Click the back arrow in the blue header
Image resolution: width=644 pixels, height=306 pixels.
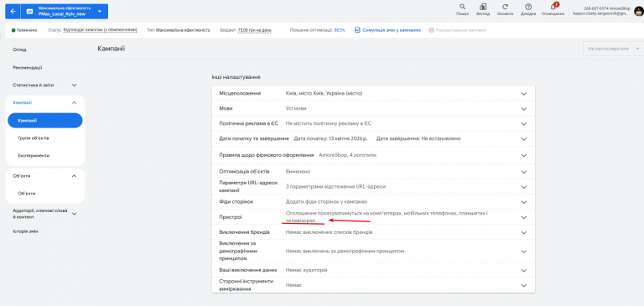coord(13,12)
